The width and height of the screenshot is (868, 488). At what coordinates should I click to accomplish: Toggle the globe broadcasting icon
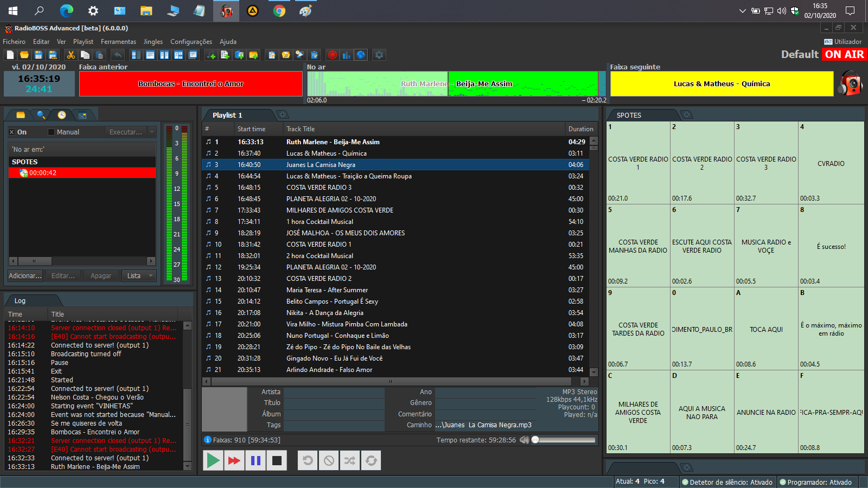361,55
